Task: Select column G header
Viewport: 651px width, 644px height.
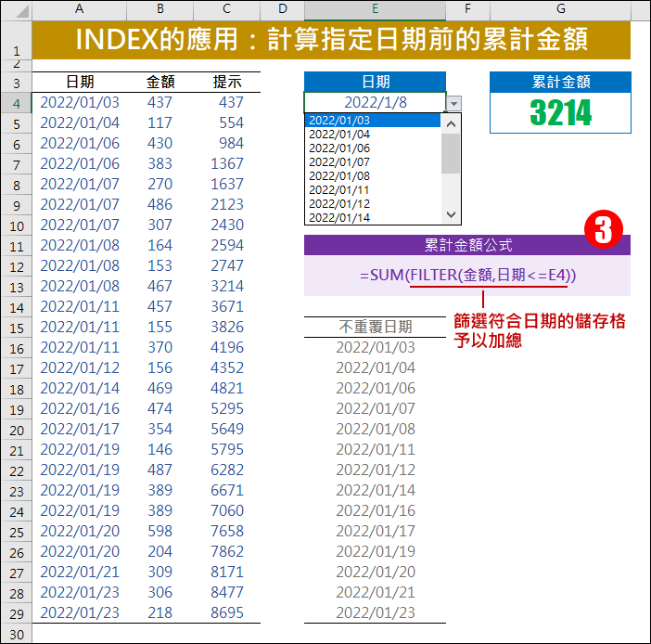Action: (x=560, y=8)
